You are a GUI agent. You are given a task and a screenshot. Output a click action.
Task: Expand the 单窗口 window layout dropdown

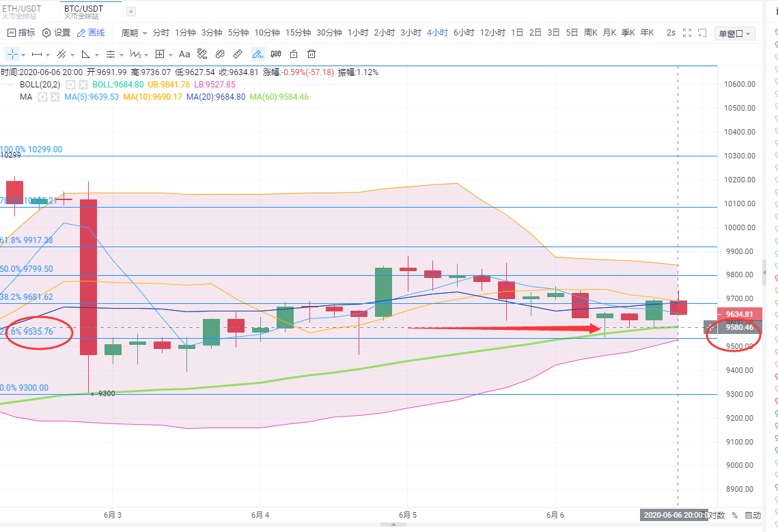pos(735,33)
